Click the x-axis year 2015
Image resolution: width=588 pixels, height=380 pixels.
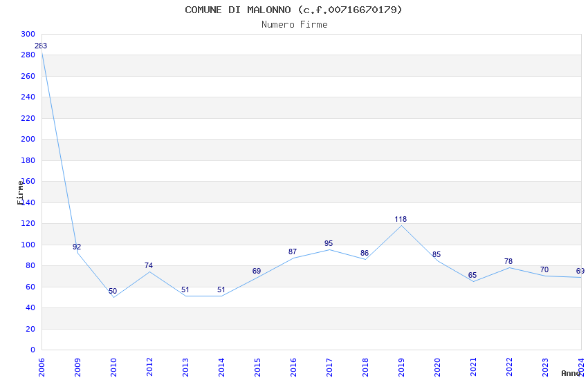257,368
